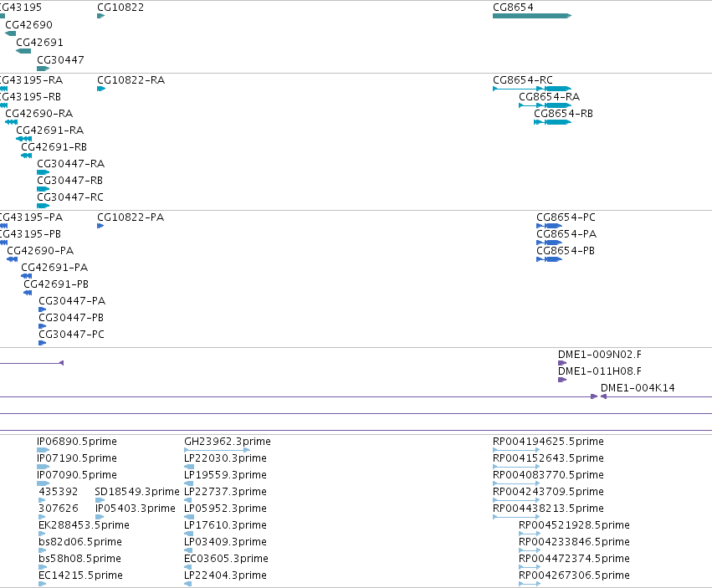The width and height of the screenshot is (712, 588).
Task: Open EST EC14215.5prime
Action: pyautogui.click(x=42, y=584)
